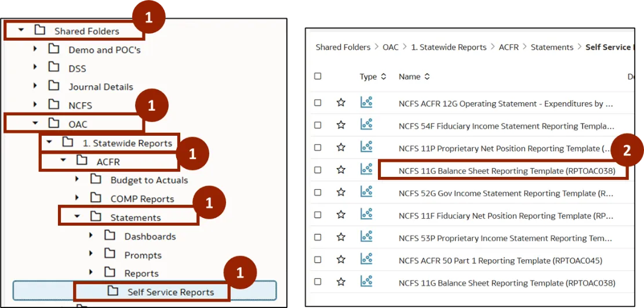Open NCFS 52G Gov Income Statement Reporting Template
644x308 pixels.
(506, 193)
